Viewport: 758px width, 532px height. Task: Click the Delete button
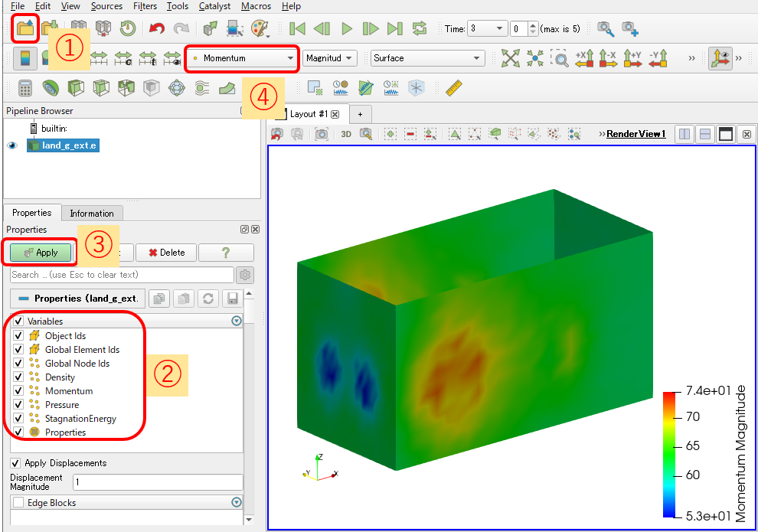(x=166, y=253)
